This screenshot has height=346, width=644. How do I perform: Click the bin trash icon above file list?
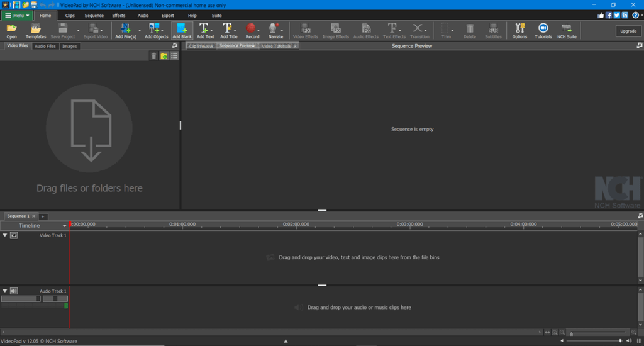pyautogui.click(x=153, y=56)
